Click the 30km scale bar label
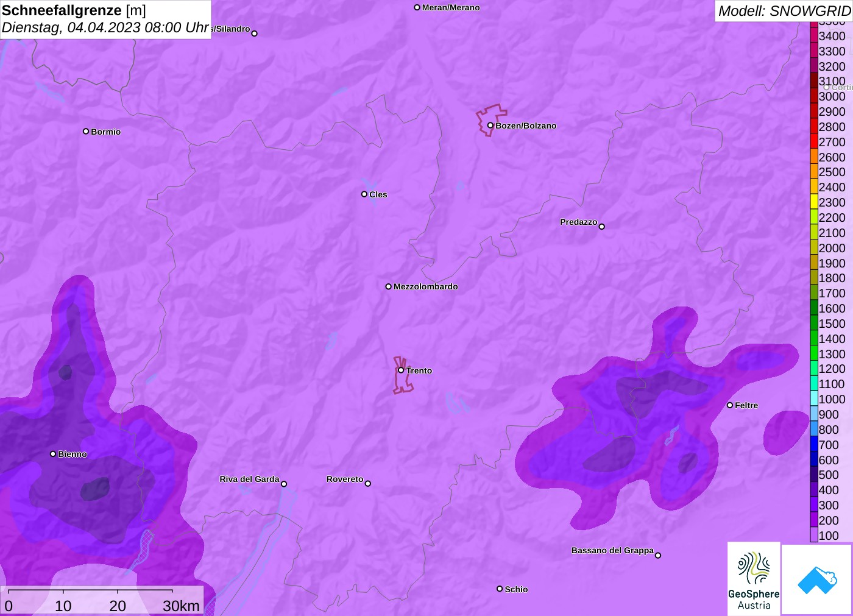 tap(181, 606)
